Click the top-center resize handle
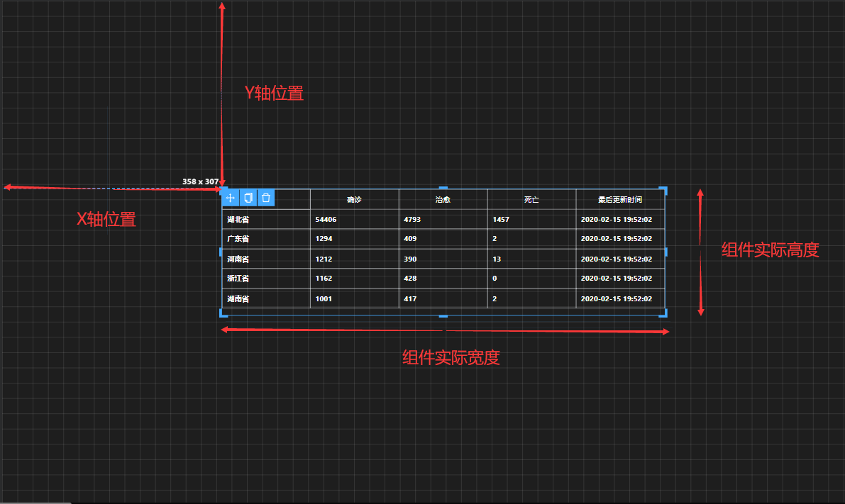 pyautogui.click(x=443, y=189)
